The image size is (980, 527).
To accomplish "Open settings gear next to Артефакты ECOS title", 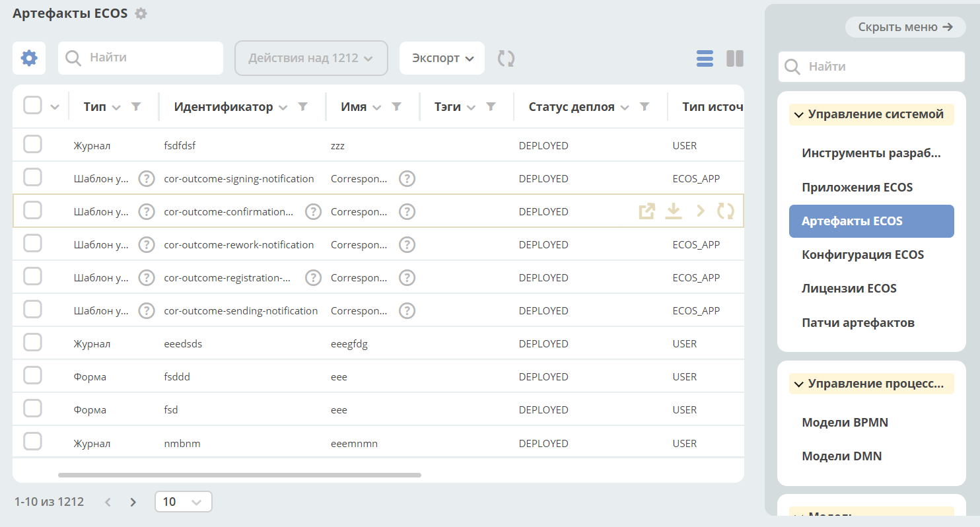I will [141, 13].
